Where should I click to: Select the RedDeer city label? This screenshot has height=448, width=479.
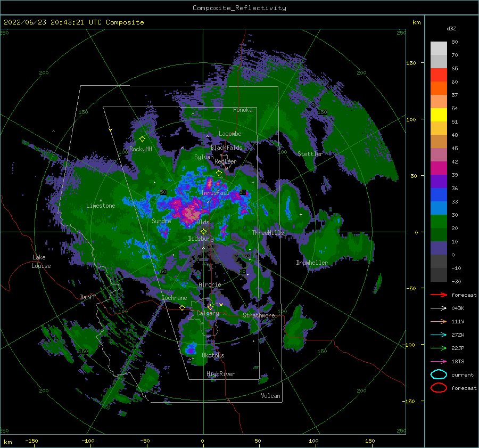pos(226,161)
